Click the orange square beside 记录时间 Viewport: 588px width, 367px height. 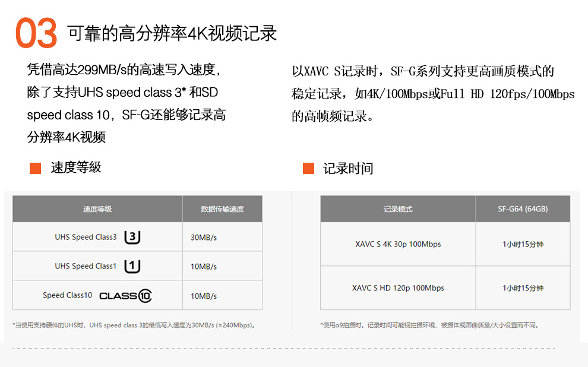[x=308, y=168]
